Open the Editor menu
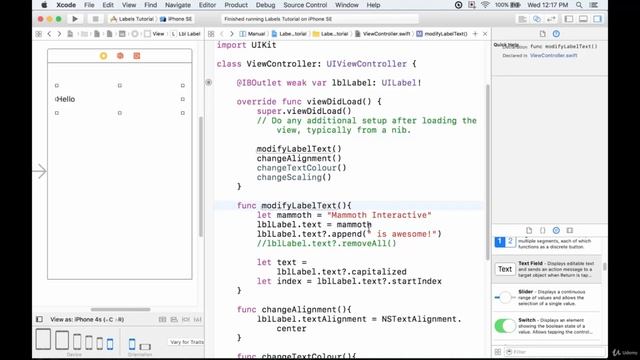 (x=207, y=5)
